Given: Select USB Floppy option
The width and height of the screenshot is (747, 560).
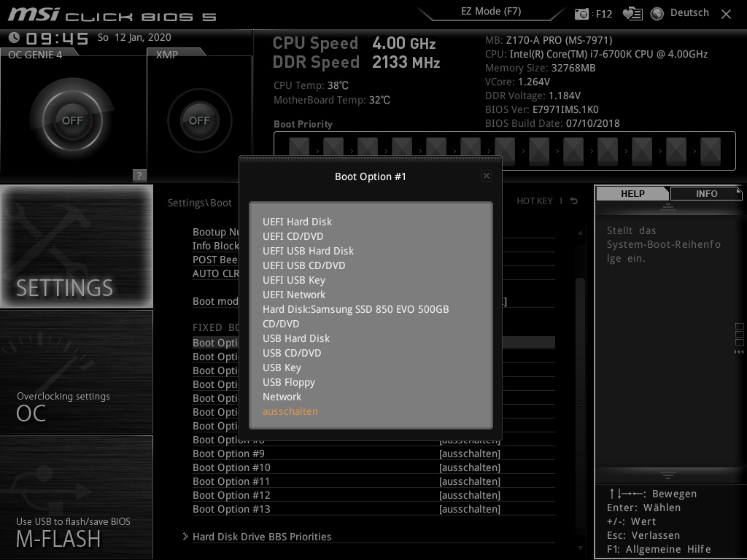Looking at the screenshot, I should [289, 382].
